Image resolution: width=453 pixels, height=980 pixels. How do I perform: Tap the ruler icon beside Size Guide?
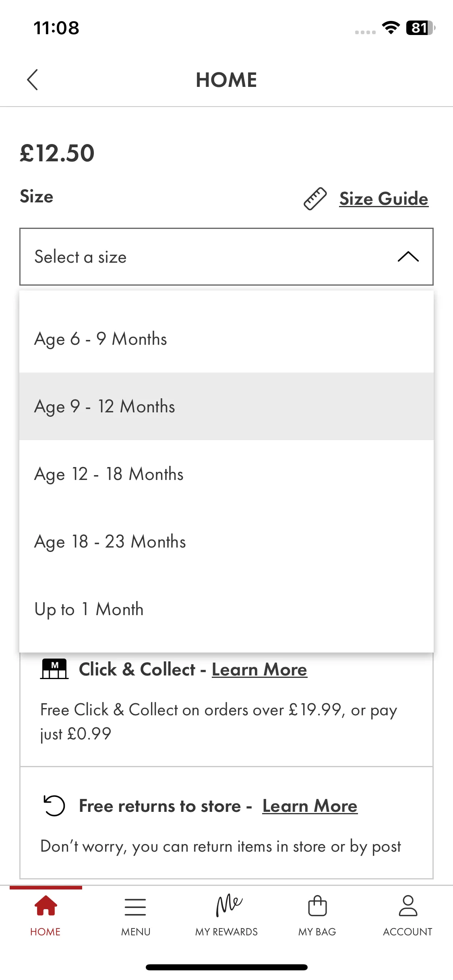tap(315, 199)
